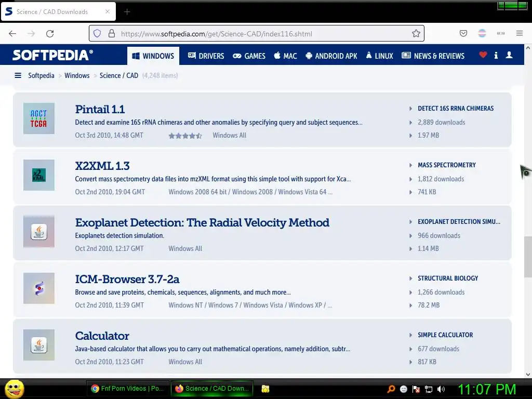This screenshot has height=399, width=532.
Task: Click '1,812 downloads' text for X2XML
Action: 441,179
